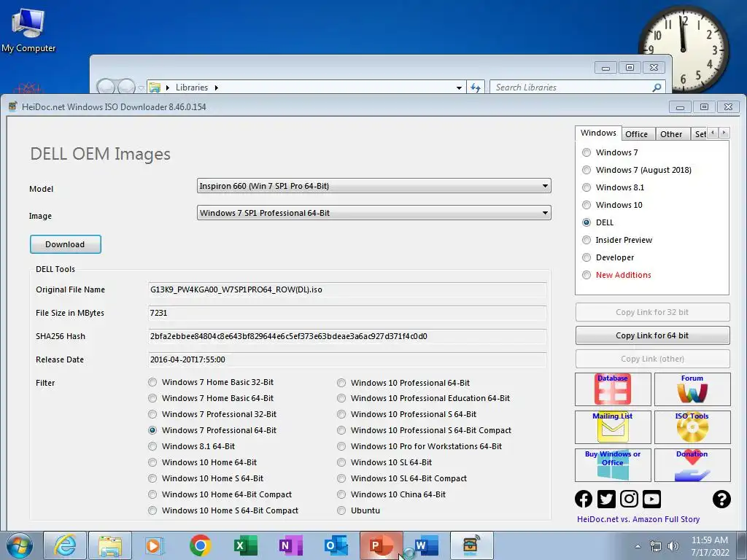Open the Windows Start button

[x=20, y=545]
